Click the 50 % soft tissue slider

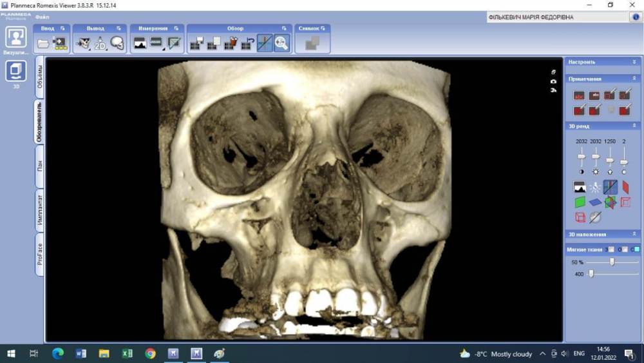click(612, 262)
